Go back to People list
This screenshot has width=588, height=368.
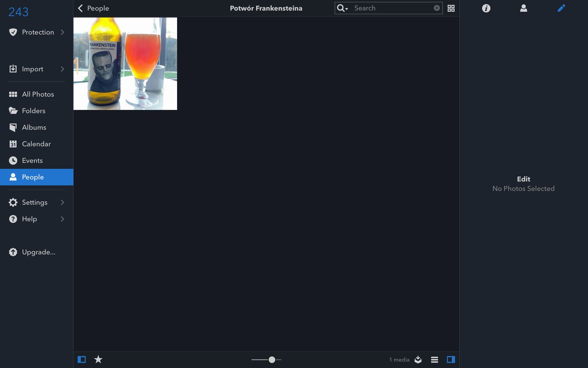(x=93, y=8)
